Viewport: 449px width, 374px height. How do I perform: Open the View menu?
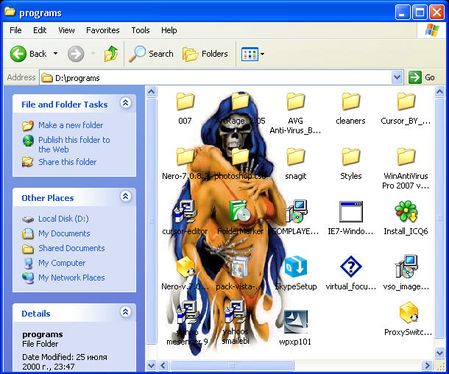pyautogui.click(x=67, y=30)
